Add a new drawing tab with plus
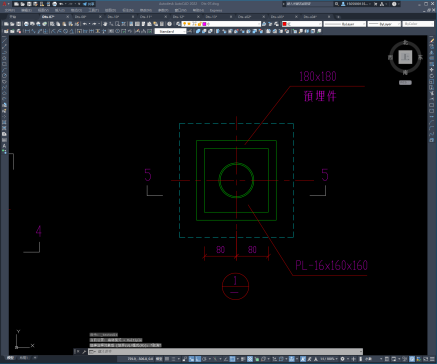Screen dimensions: 437x364 pos(338,16)
